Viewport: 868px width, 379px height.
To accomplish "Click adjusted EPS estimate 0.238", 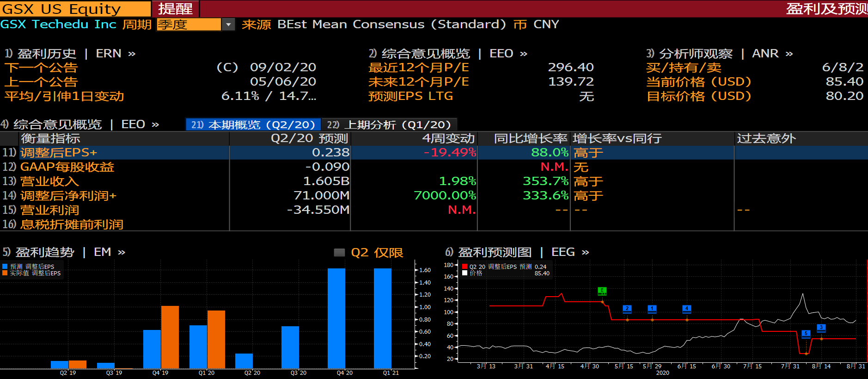I will [x=330, y=153].
